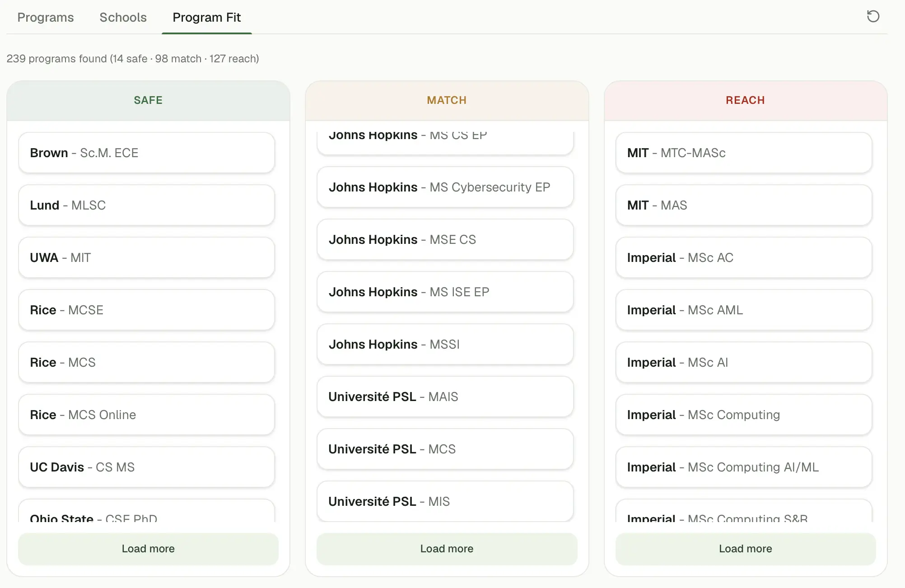This screenshot has width=905, height=588.
Task: Select Johns Hopkins - MSE CS card
Action: (x=445, y=239)
